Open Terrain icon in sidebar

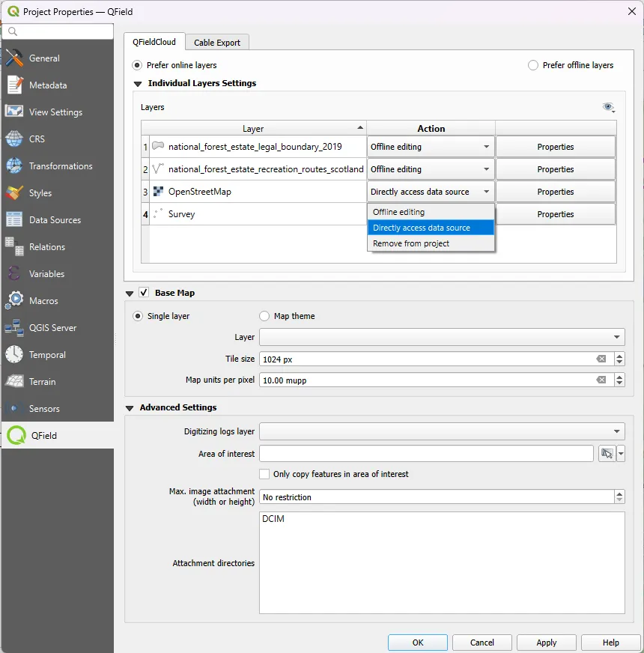click(x=14, y=381)
